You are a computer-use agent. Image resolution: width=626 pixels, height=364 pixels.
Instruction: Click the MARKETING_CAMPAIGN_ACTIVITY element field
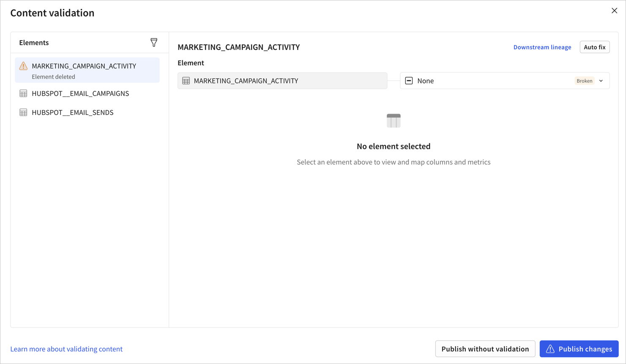pos(282,80)
